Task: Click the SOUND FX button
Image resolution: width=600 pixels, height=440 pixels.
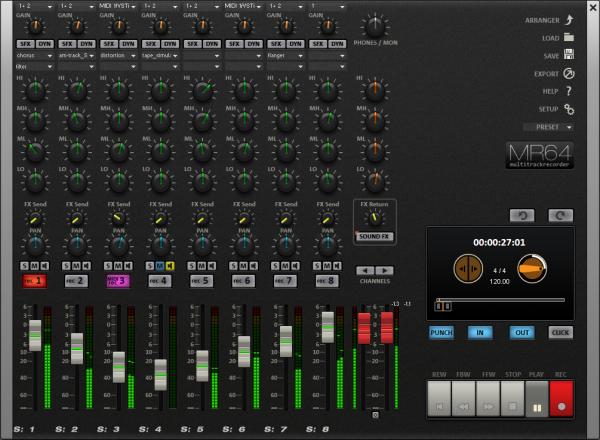Action: tap(373, 236)
